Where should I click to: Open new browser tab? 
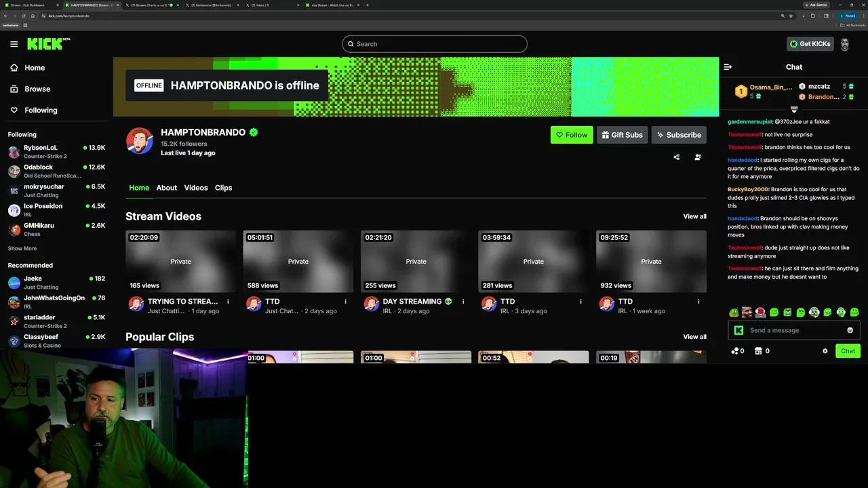point(368,5)
